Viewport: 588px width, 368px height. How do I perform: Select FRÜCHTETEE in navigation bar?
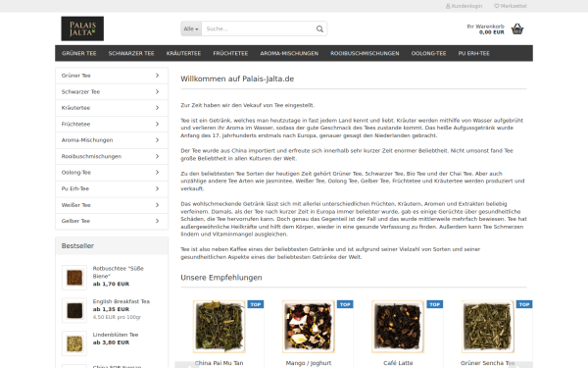tap(230, 53)
